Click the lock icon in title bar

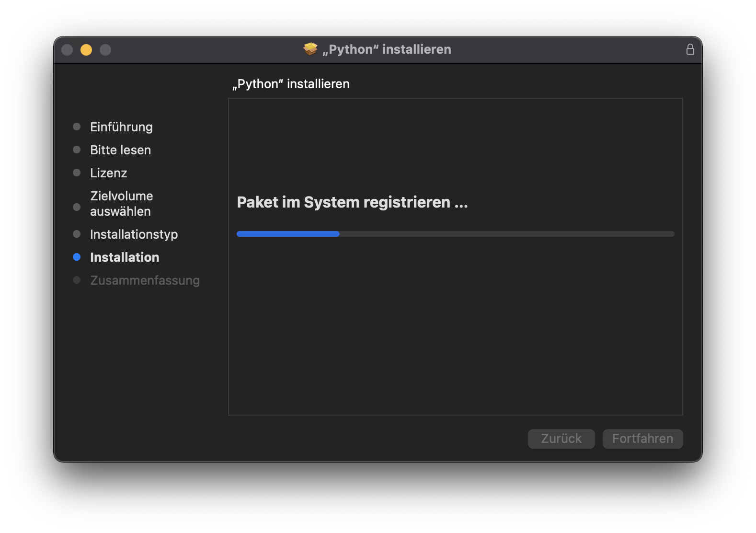pyautogui.click(x=690, y=49)
